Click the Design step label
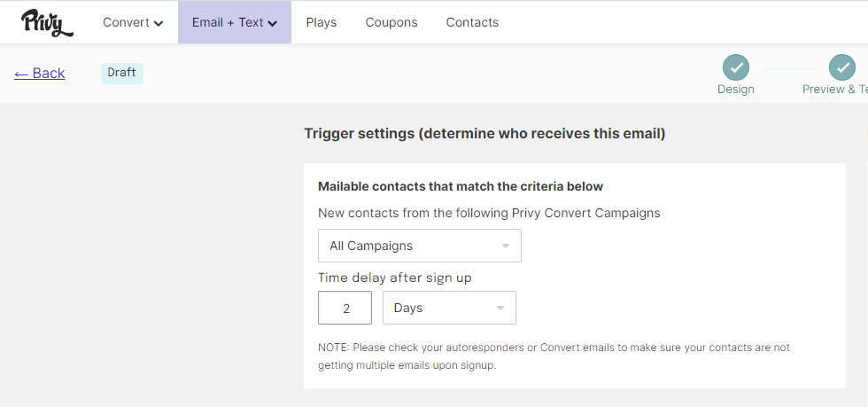Viewport: 868px width, 407px height. coord(736,89)
